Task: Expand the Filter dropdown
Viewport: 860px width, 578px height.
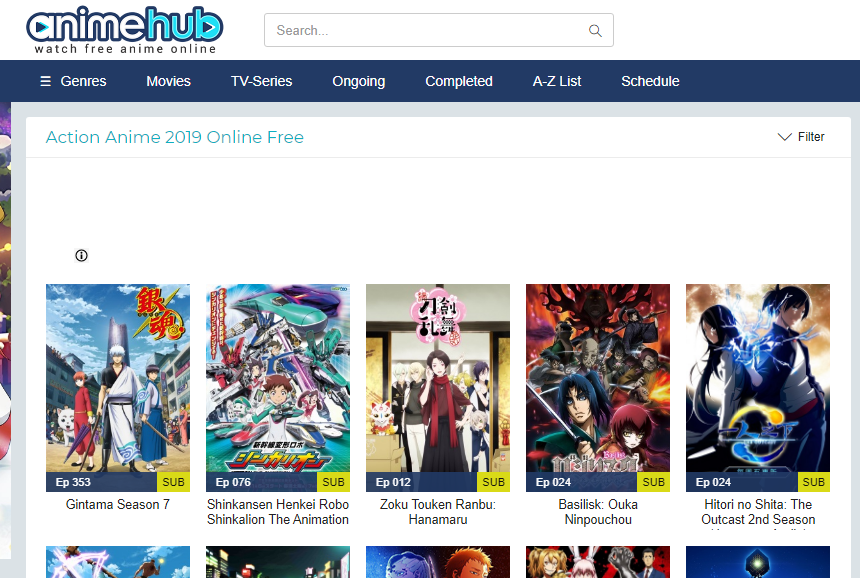Action: (x=801, y=137)
